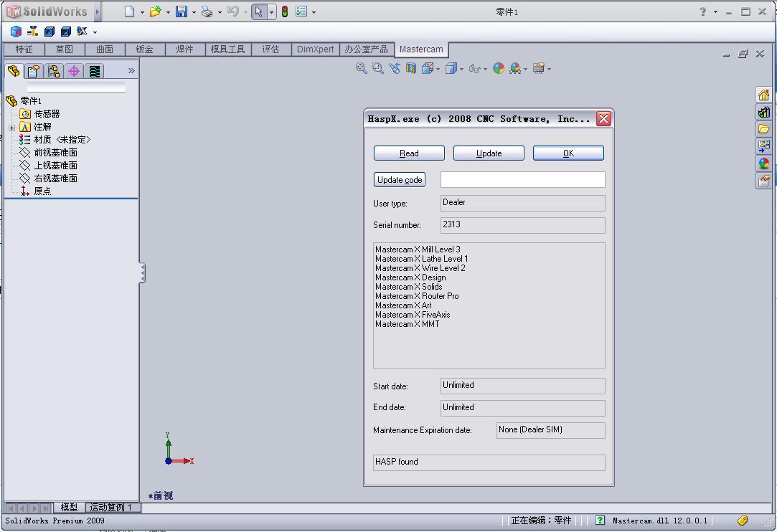The height and width of the screenshot is (532, 777).
Task: Collapse the left panel using splitter handle
Action: 142,273
